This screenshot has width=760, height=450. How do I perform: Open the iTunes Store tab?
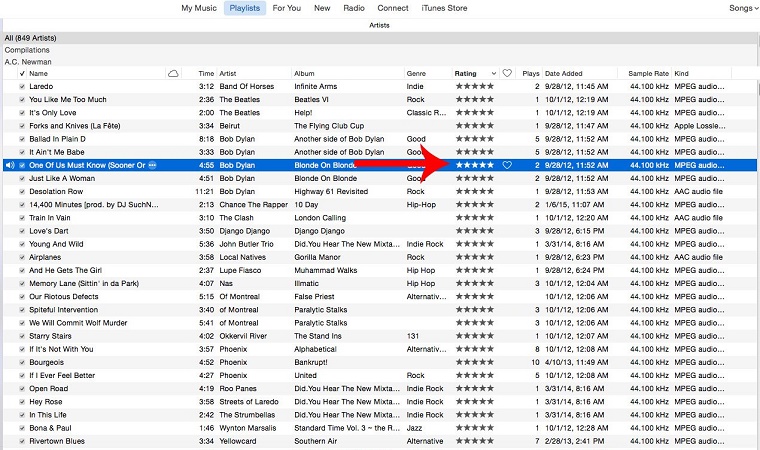tap(444, 8)
